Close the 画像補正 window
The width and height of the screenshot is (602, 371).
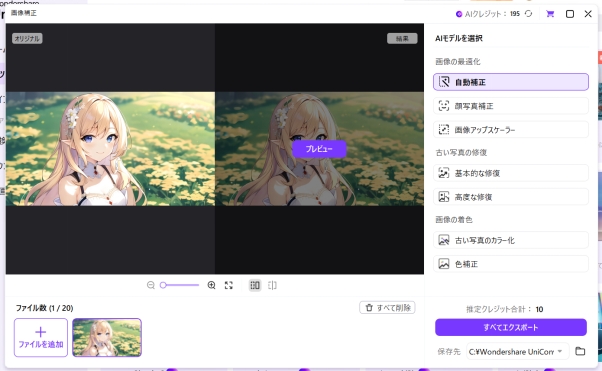(588, 14)
